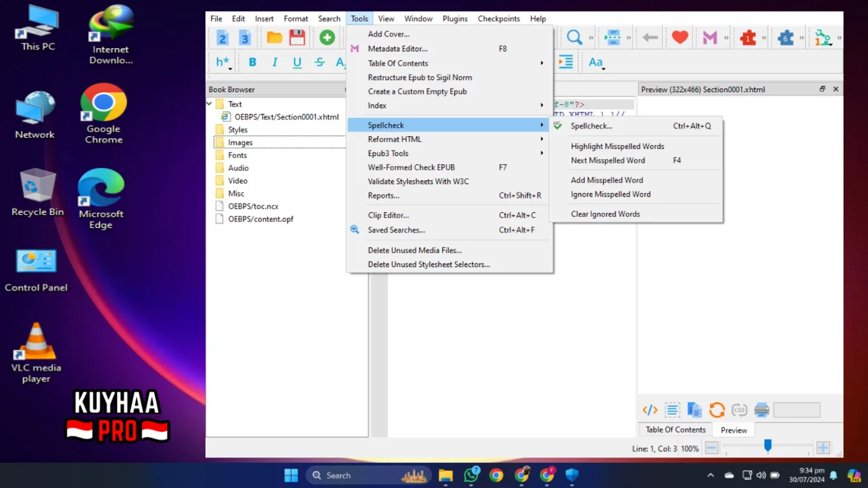The height and width of the screenshot is (488, 868).
Task: Toggle Underline formatting
Action: tap(297, 62)
